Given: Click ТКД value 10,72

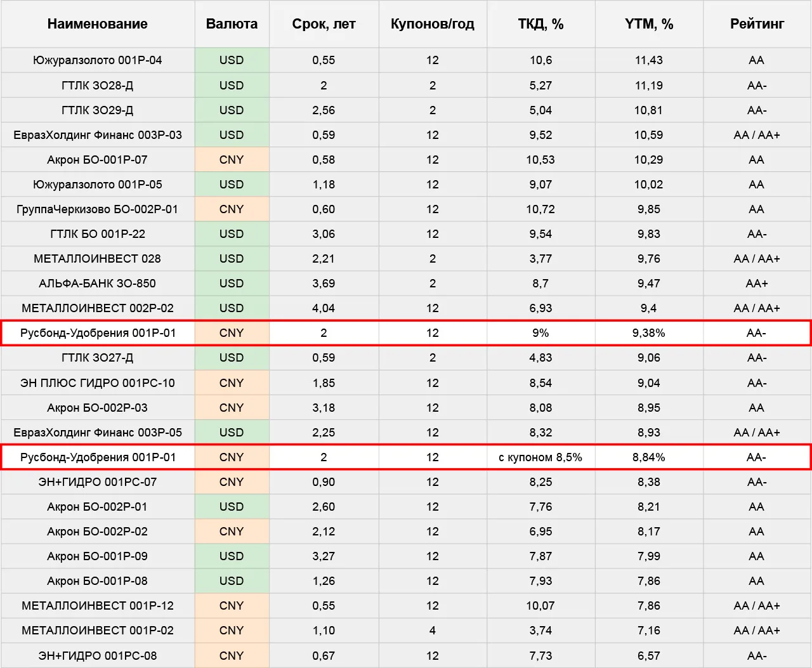Looking at the screenshot, I should pos(540,209).
